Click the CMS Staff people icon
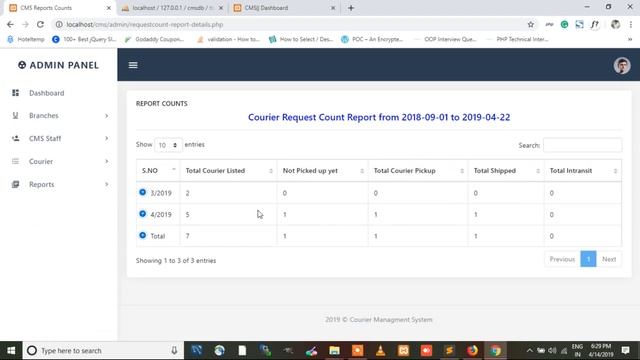640x360 pixels. (16, 138)
